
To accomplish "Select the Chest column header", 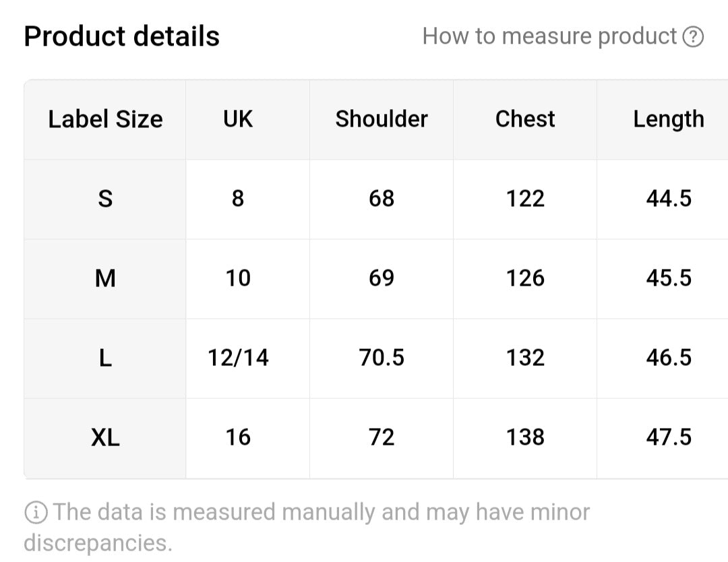I will (524, 120).
